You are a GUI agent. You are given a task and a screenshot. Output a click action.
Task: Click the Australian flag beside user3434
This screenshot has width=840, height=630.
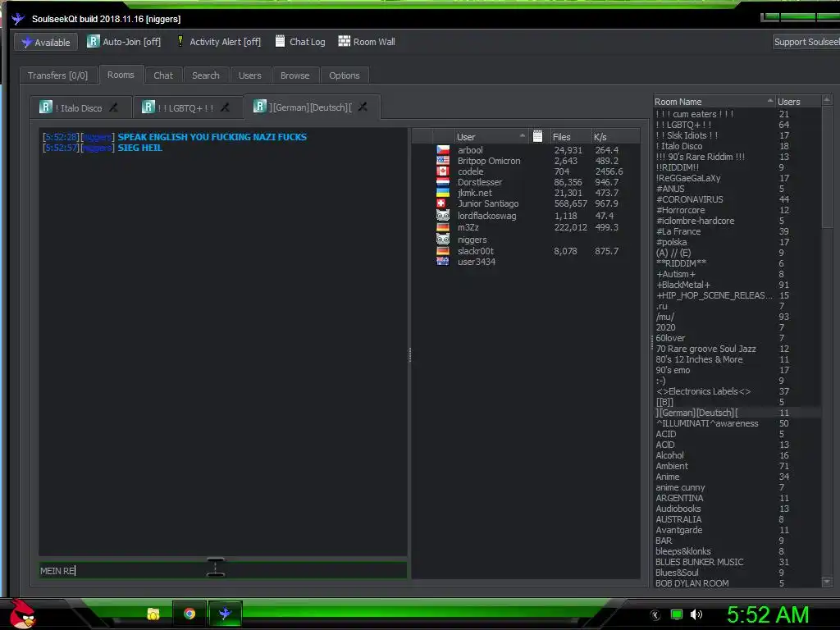tap(443, 262)
